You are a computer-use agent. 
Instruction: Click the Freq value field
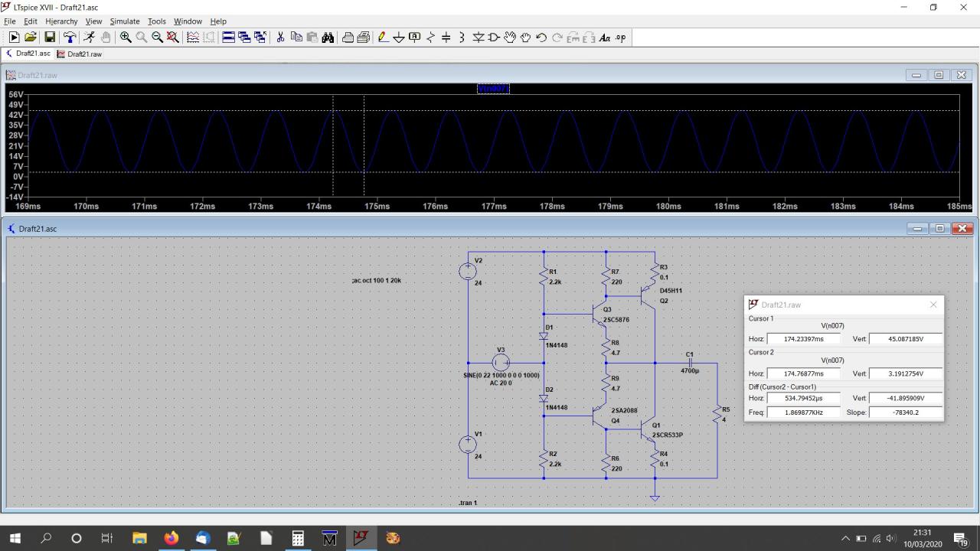(803, 412)
